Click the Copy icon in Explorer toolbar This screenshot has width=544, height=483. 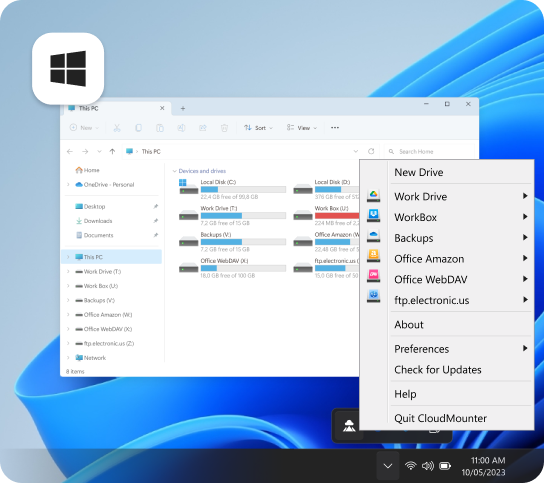pos(138,128)
